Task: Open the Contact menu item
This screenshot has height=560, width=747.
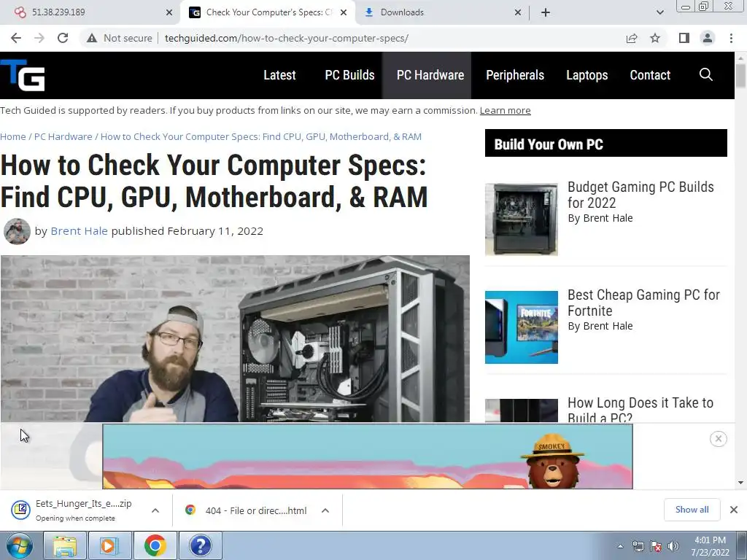Action: point(650,75)
